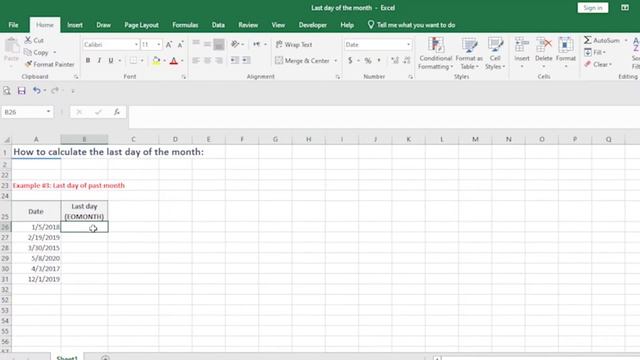The height and width of the screenshot is (360, 640).
Task: Toggle Underline formatting
Action: point(111,60)
